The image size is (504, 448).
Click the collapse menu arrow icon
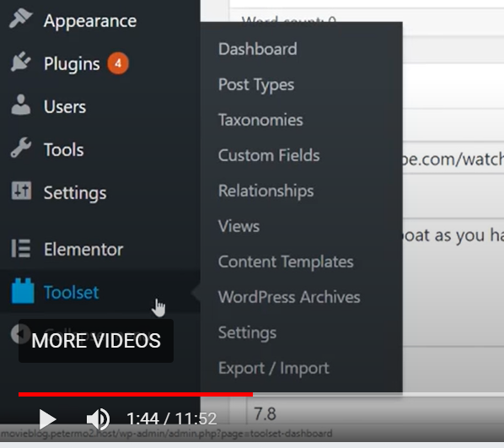pyautogui.click(x=20, y=334)
